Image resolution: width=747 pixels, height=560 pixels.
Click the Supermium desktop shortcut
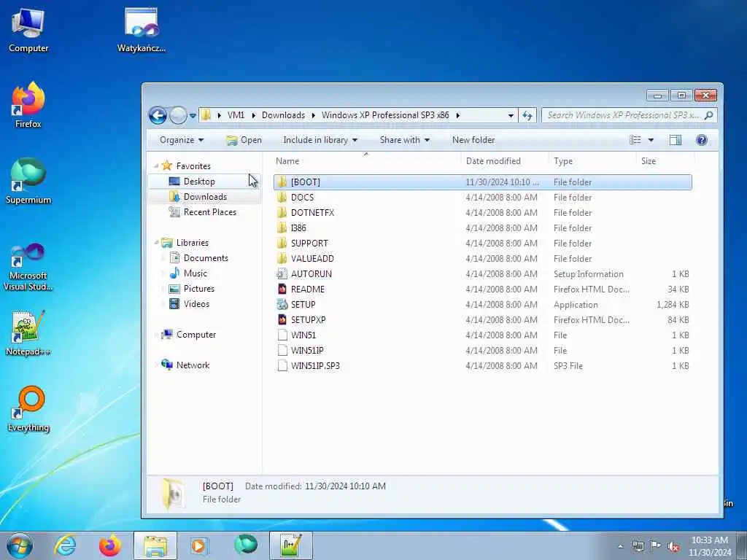[x=28, y=181]
